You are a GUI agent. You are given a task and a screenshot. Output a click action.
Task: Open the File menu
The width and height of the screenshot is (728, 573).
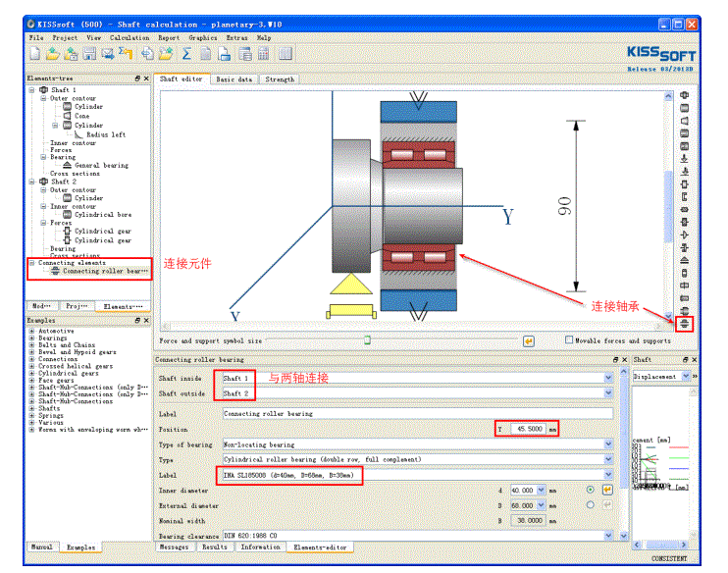click(x=36, y=37)
